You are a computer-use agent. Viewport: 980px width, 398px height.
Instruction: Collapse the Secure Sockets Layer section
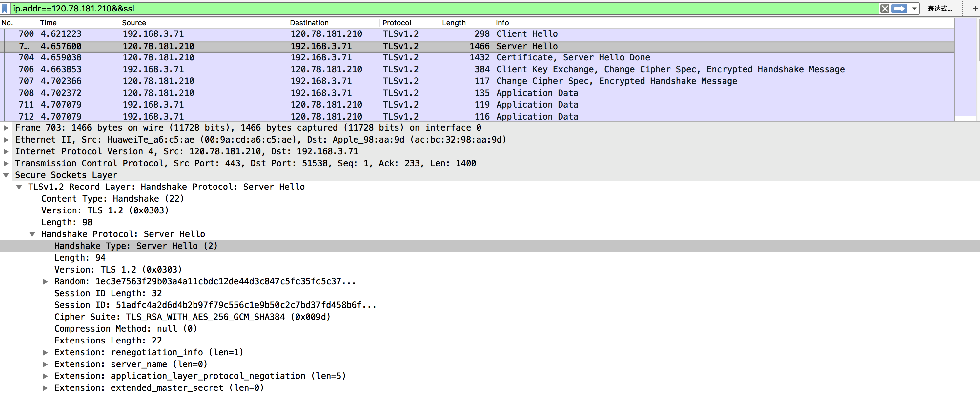[x=6, y=175]
